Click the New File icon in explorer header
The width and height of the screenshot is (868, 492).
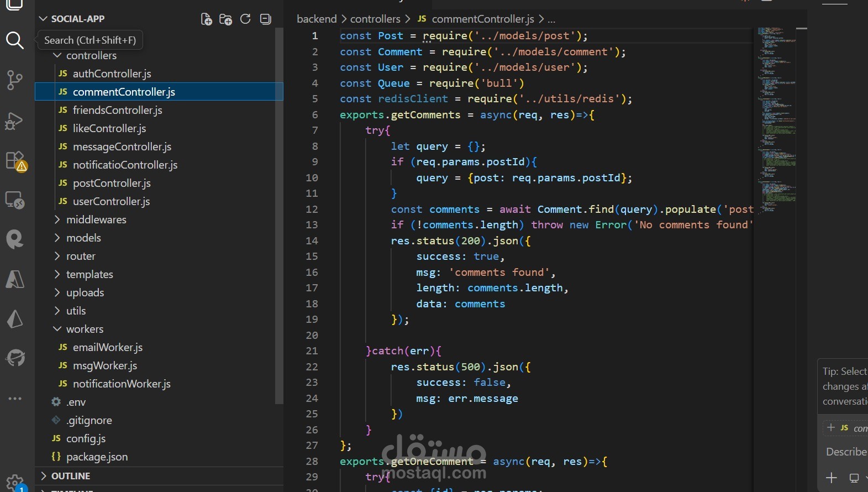click(206, 19)
